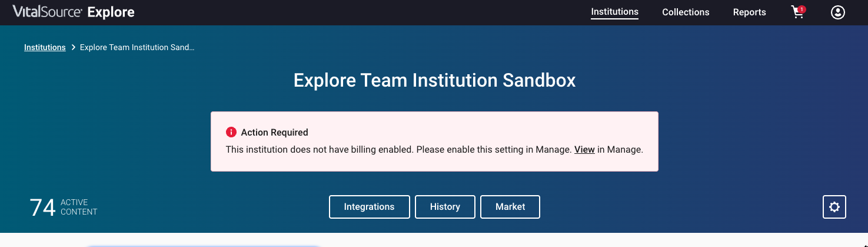Click the red Action Required alert icon
This screenshot has width=868, height=247.
click(x=231, y=133)
